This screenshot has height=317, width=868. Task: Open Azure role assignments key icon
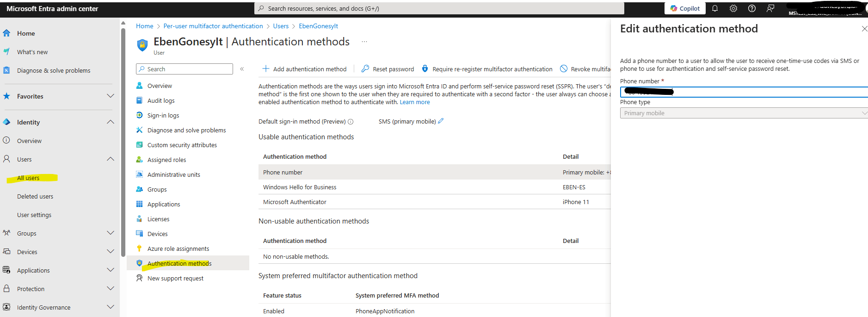tap(139, 249)
